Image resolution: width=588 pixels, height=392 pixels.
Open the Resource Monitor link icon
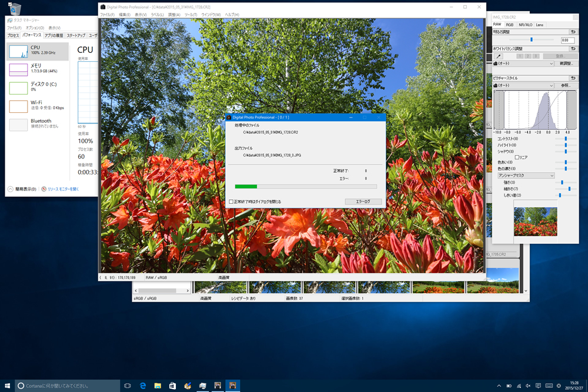pos(44,189)
